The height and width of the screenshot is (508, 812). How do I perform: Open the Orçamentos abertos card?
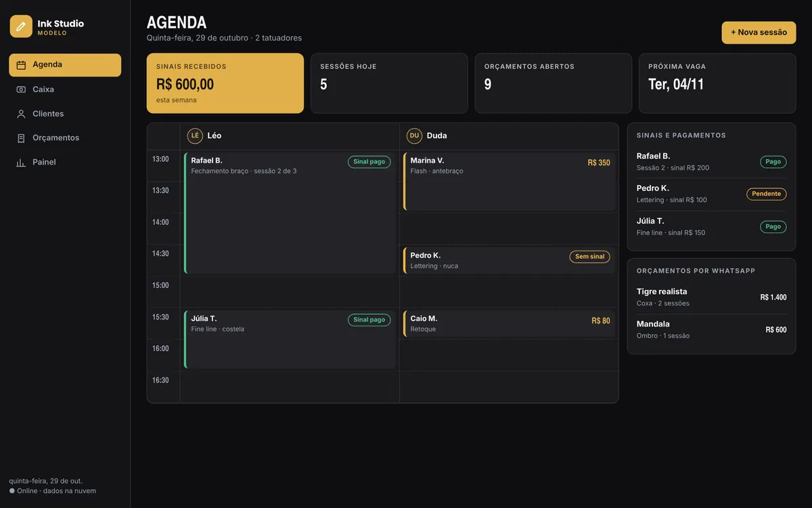[554, 83]
